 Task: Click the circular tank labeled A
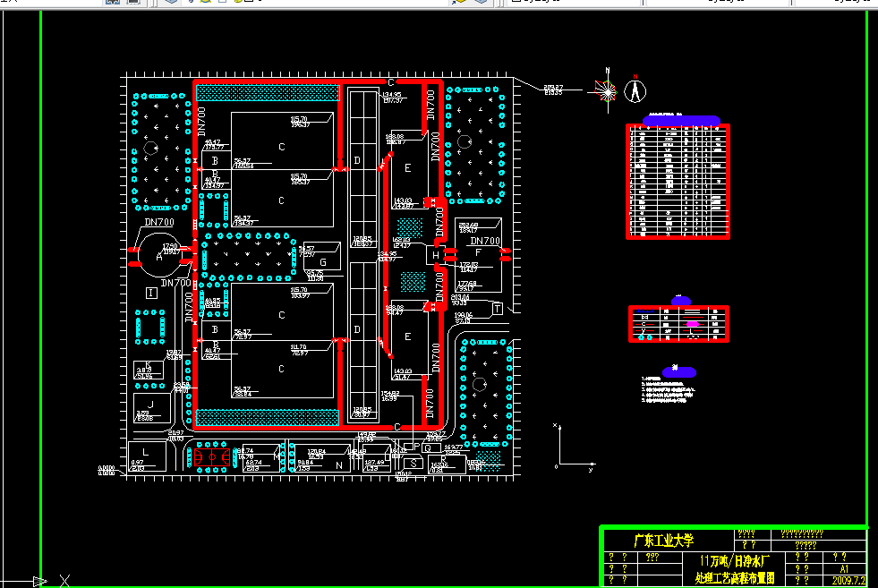pos(159,256)
